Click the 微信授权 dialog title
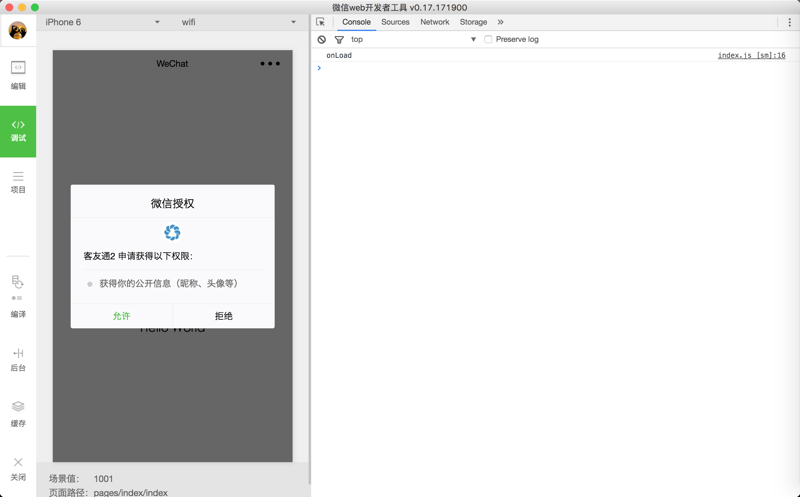Image resolution: width=800 pixels, height=497 pixels. tap(172, 204)
